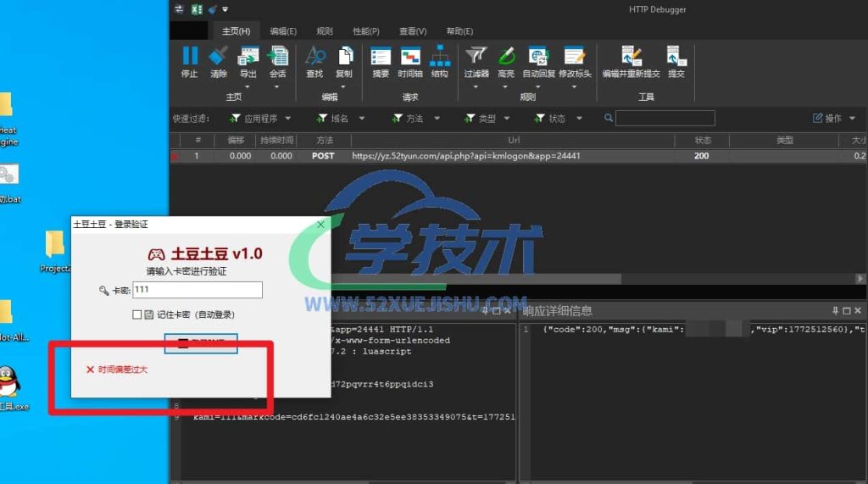Click the Submit (提交) icon
This screenshot has width=868, height=484.
(x=676, y=56)
